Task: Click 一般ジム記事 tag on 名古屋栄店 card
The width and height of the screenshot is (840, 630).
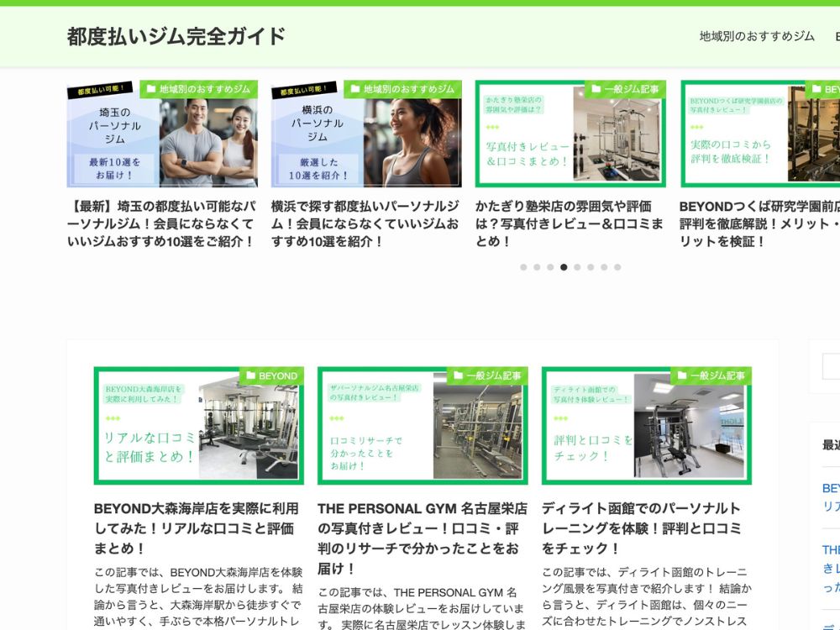Action: pos(487,375)
